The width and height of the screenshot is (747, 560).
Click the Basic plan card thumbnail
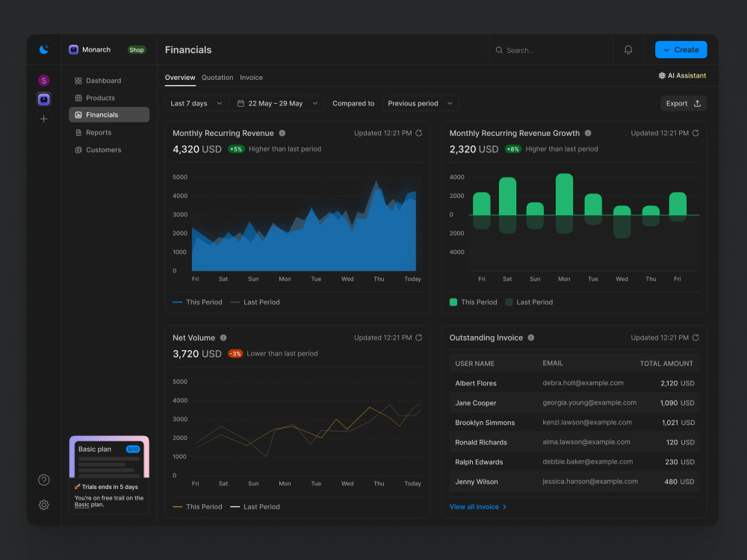[109, 457]
